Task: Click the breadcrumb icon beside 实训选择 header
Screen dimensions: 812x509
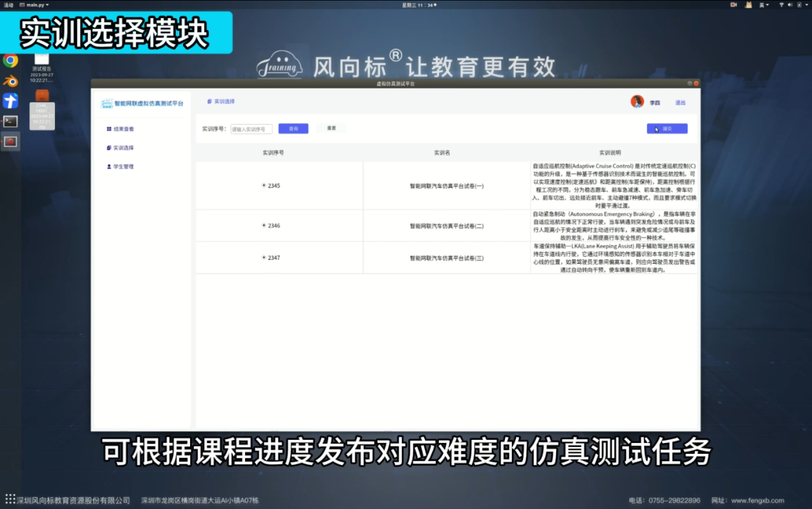Action: click(x=211, y=101)
